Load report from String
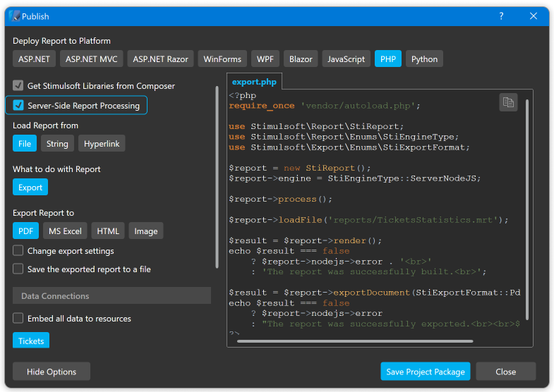Image resolution: width=554 pixels, height=392 pixels. pyautogui.click(x=57, y=144)
